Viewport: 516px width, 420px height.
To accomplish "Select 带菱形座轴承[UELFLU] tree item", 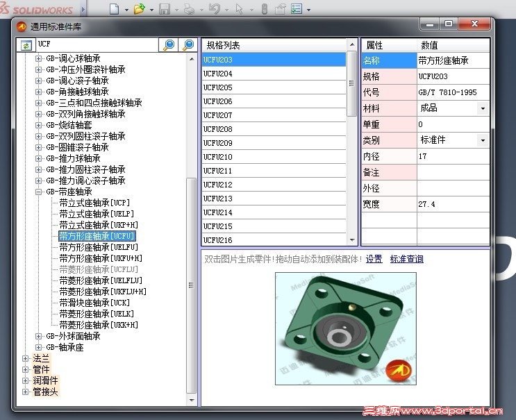I will tap(101, 280).
